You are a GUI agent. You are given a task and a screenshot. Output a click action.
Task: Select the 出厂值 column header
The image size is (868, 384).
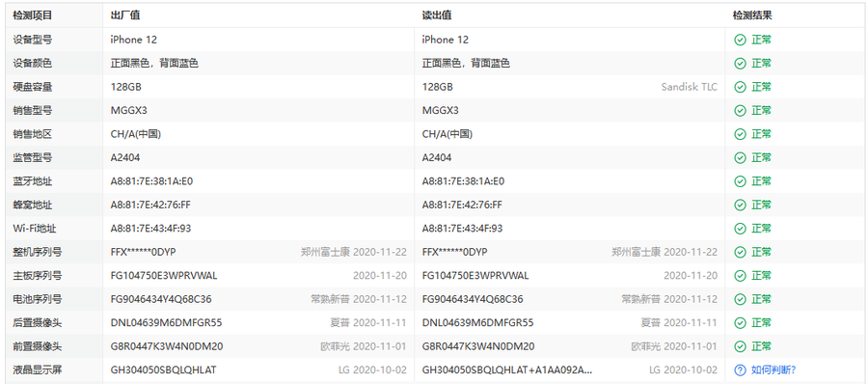125,15
